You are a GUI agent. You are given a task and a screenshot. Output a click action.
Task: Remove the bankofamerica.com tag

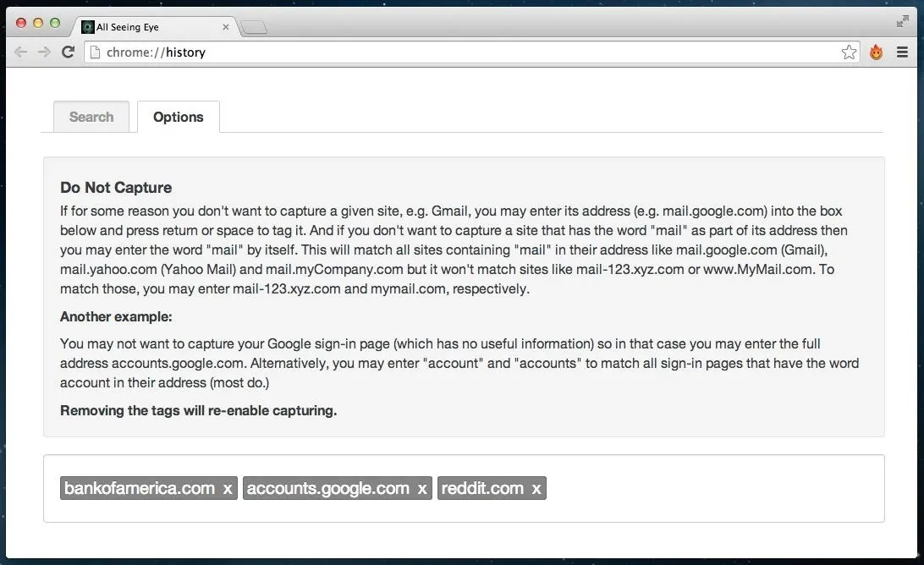click(x=228, y=488)
